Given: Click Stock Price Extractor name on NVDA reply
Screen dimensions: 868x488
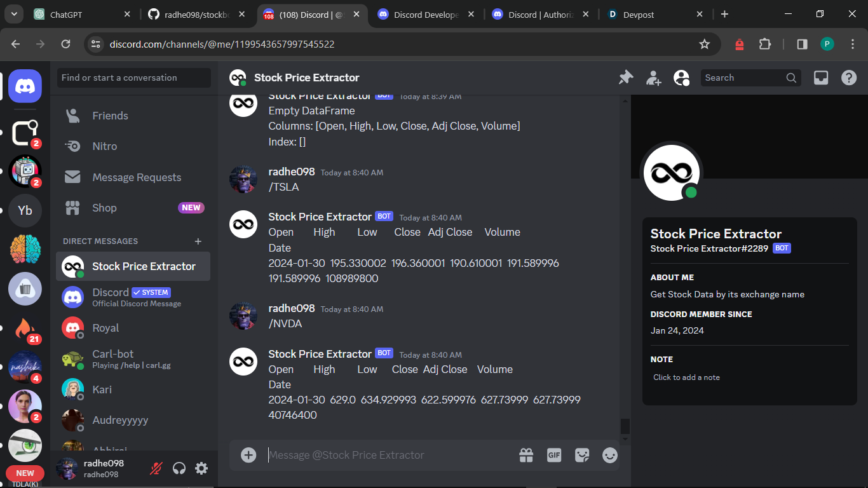Looking at the screenshot, I should click(x=320, y=354).
